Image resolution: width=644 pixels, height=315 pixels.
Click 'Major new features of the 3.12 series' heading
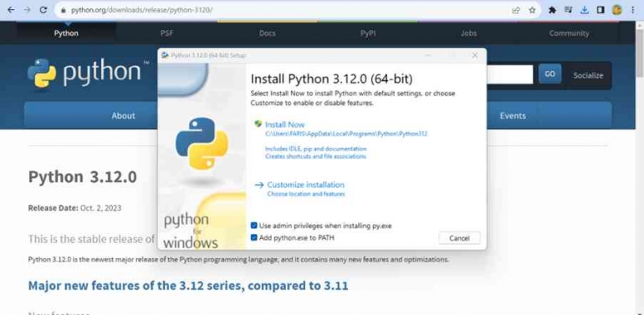click(x=188, y=286)
